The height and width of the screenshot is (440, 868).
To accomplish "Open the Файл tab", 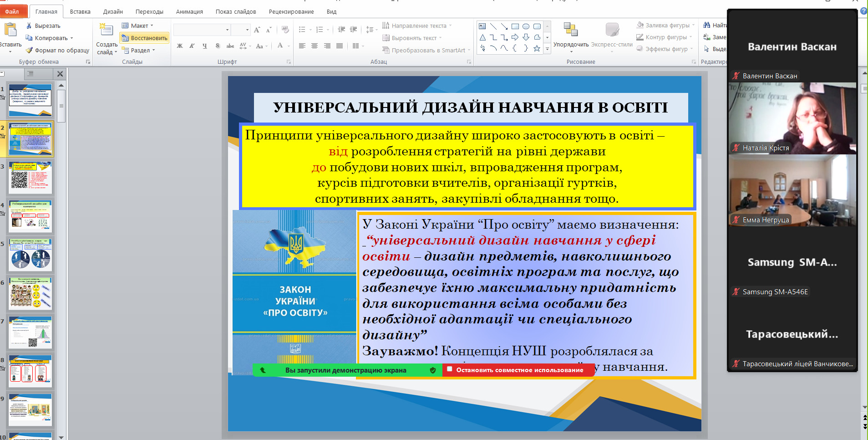I will pos(13,11).
